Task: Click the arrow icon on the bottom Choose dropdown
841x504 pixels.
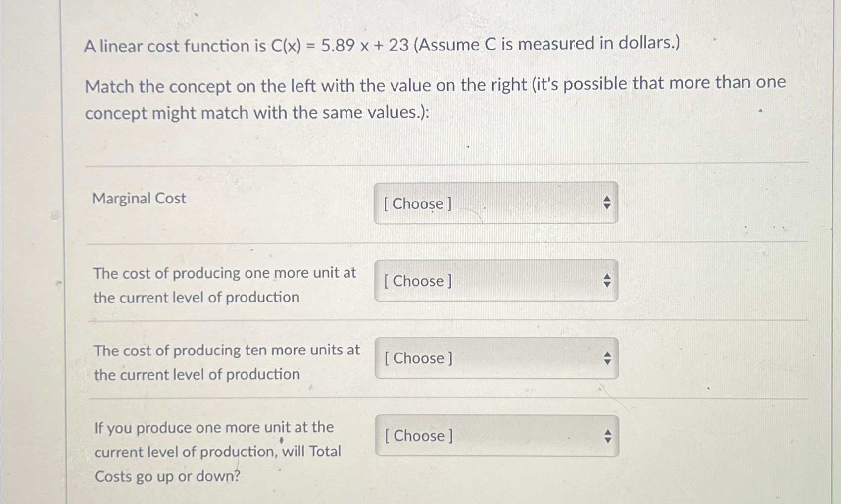Action: click(x=608, y=436)
